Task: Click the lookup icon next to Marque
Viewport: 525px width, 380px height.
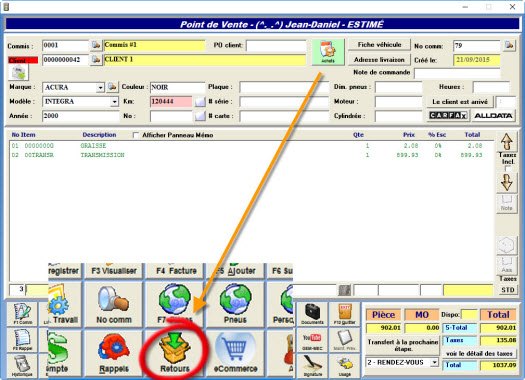Action: (112, 87)
